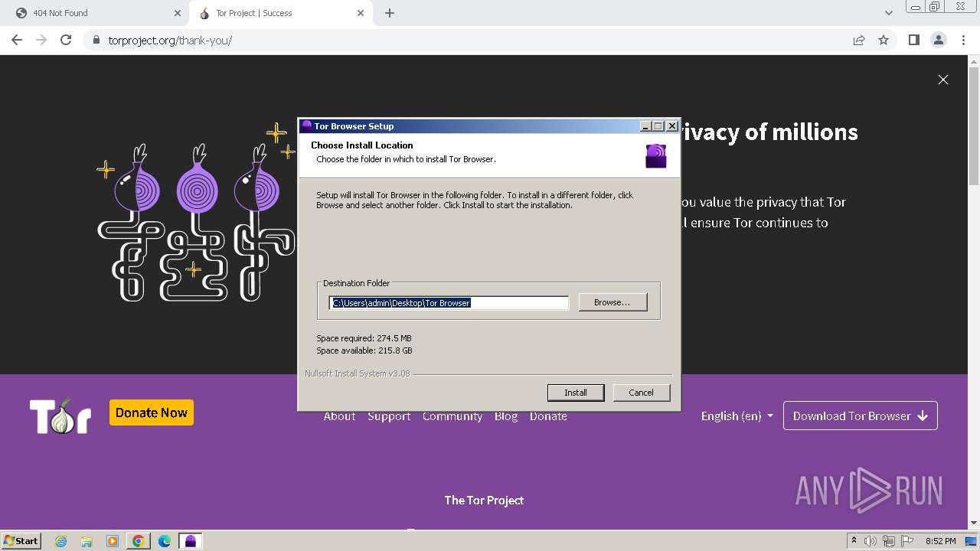Open media player from taskbar
The image size is (980, 551).
[x=113, y=541]
